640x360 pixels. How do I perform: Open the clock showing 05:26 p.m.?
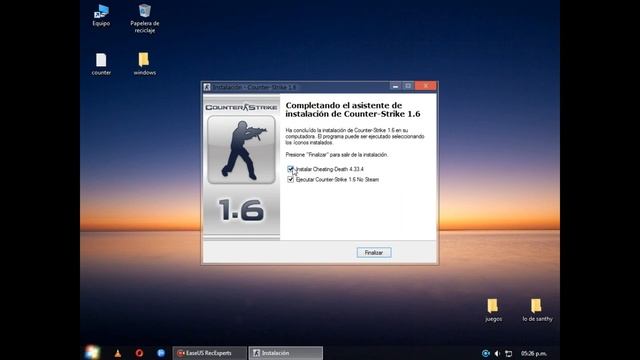533,353
